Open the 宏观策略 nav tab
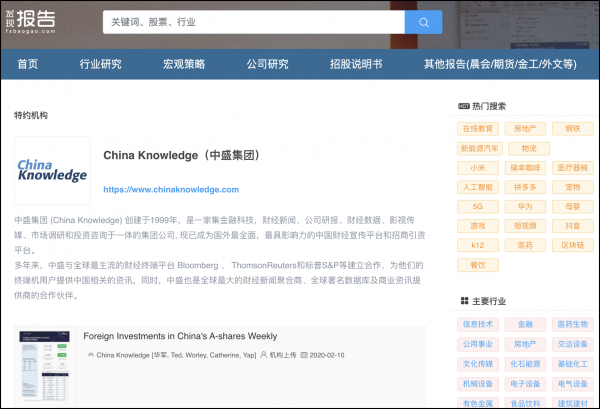Image resolution: width=600 pixels, height=409 pixels. tap(184, 64)
